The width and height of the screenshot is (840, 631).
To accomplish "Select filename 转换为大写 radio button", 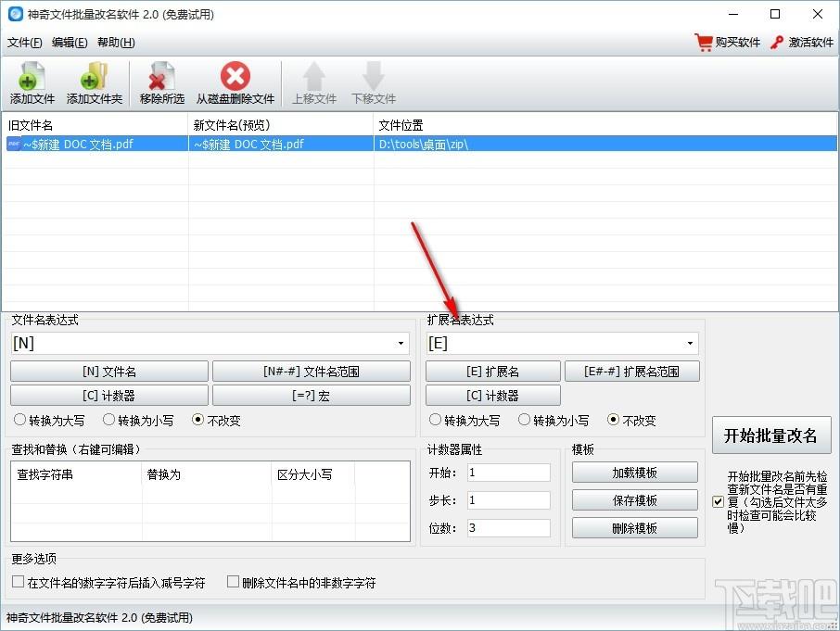I will (19, 420).
